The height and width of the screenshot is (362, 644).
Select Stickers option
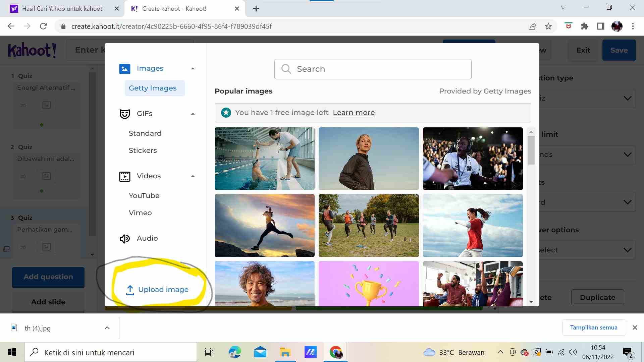pos(143,150)
